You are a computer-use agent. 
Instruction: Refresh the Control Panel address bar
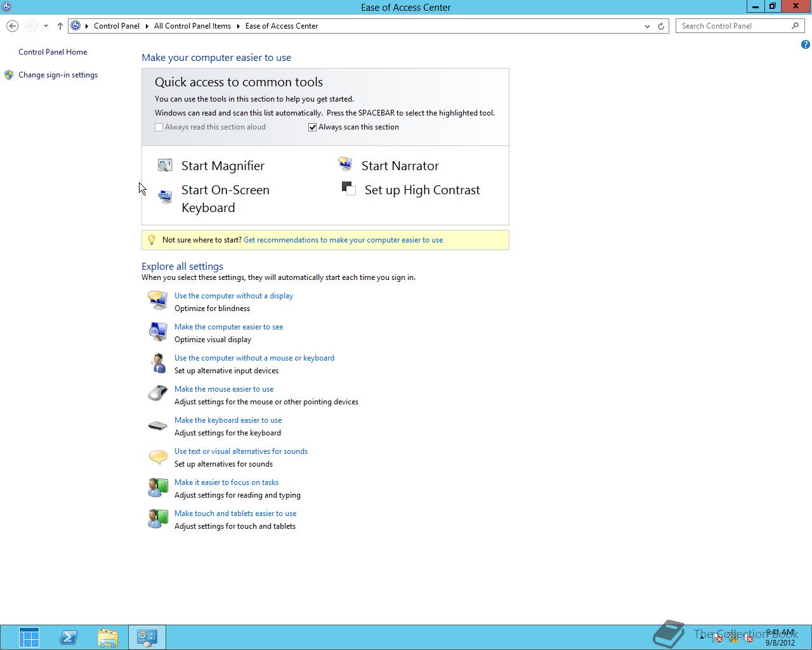(661, 26)
